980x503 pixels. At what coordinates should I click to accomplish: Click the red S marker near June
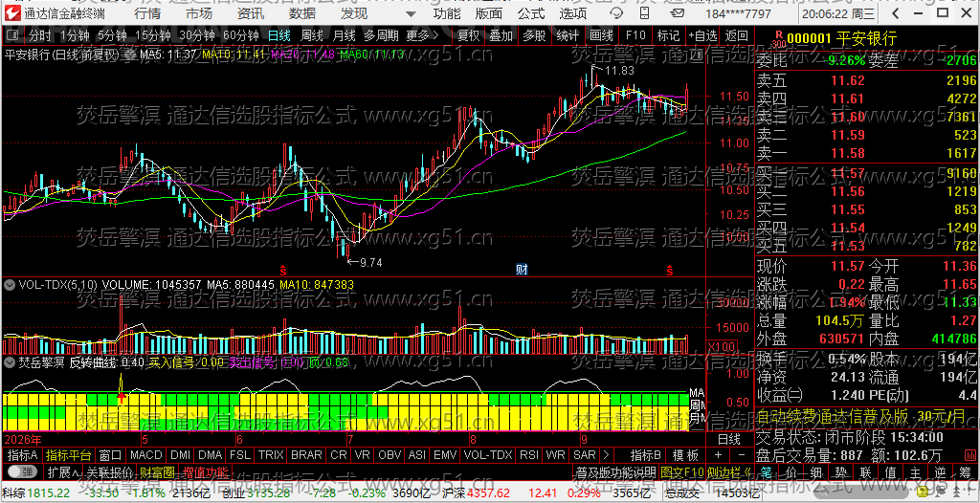click(282, 270)
